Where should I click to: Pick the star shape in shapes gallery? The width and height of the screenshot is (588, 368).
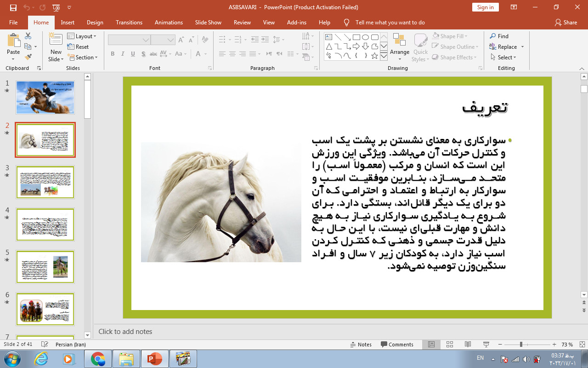(374, 56)
